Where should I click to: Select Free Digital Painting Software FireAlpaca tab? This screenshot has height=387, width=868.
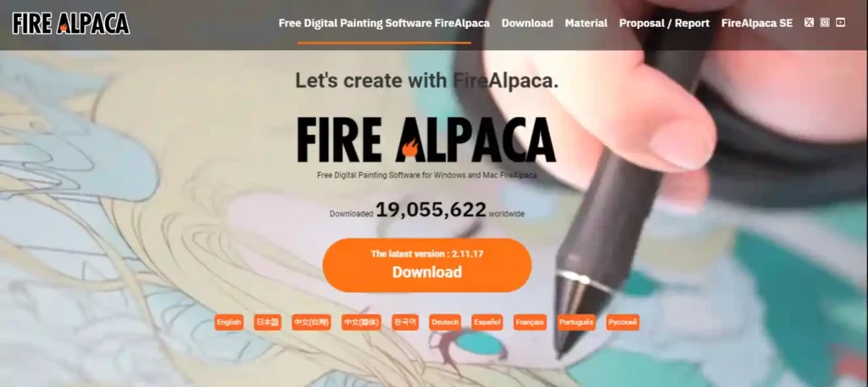coord(384,23)
